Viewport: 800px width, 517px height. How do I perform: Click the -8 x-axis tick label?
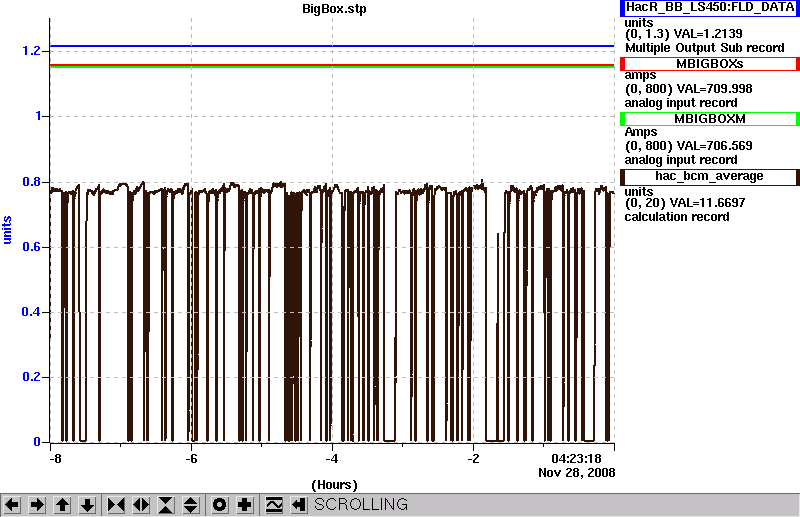click(x=55, y=459)
